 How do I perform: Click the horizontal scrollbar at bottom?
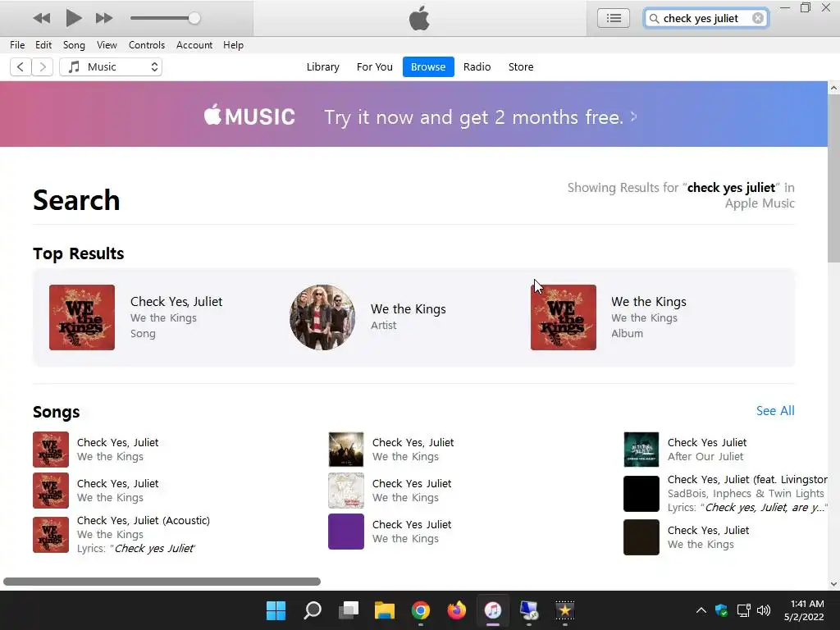pyautogui.click(x=162, y=582)
